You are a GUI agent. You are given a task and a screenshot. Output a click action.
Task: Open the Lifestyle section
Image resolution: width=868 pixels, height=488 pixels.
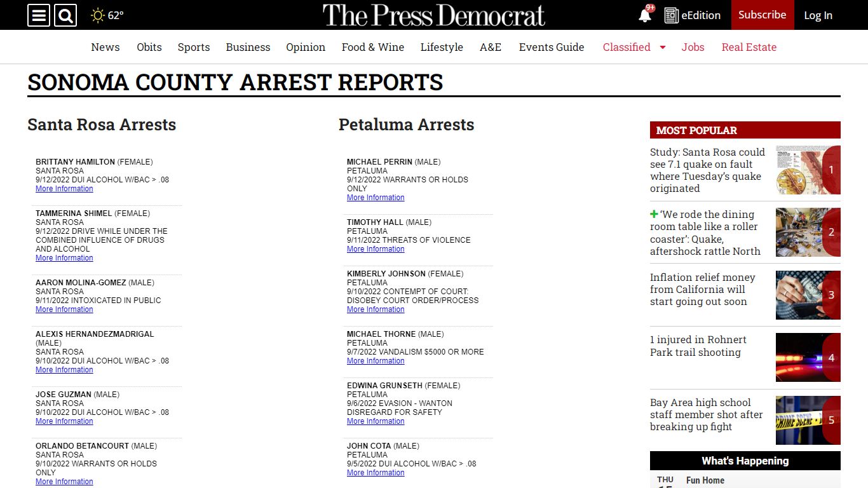pos(442,47)
